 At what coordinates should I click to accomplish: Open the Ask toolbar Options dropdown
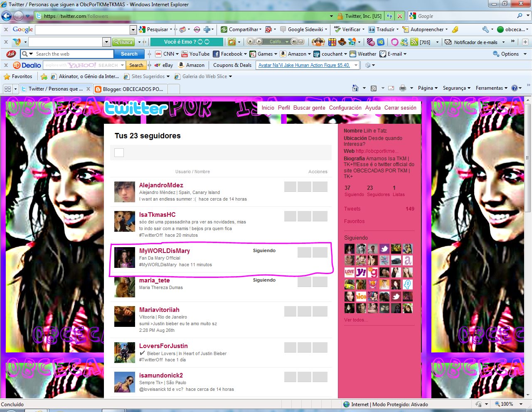[x=525, y=54]
